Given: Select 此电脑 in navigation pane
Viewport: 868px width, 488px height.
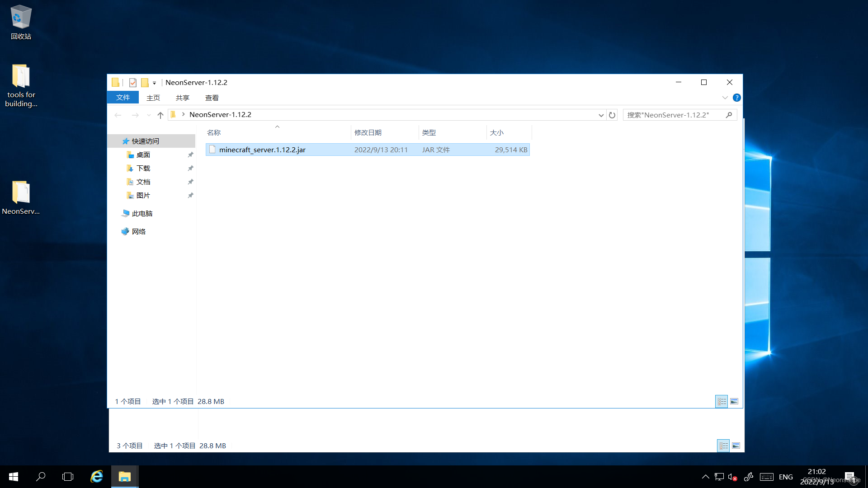Looking at the screenshot, I should click(142, 214).
